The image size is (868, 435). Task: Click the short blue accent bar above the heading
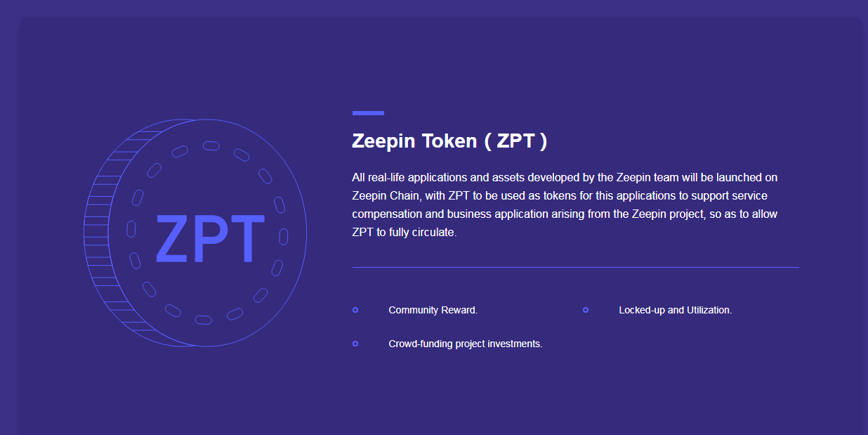click(x=368, y=112)
